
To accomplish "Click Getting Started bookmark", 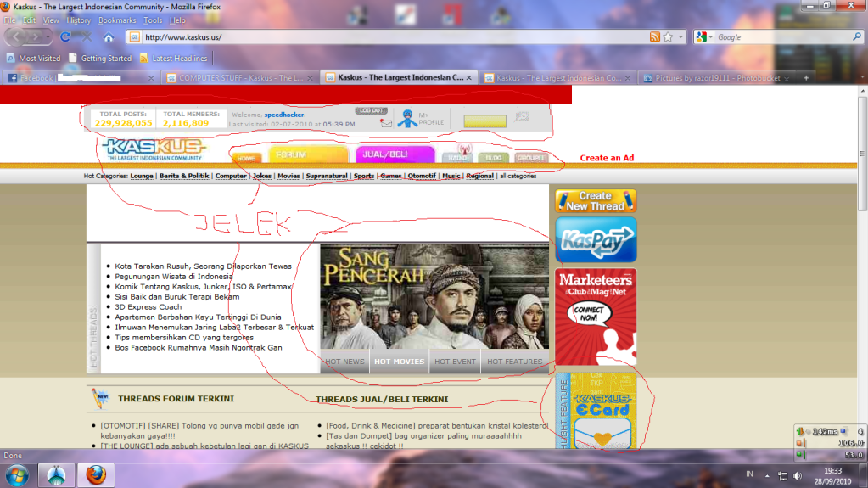I will [100, 59].
